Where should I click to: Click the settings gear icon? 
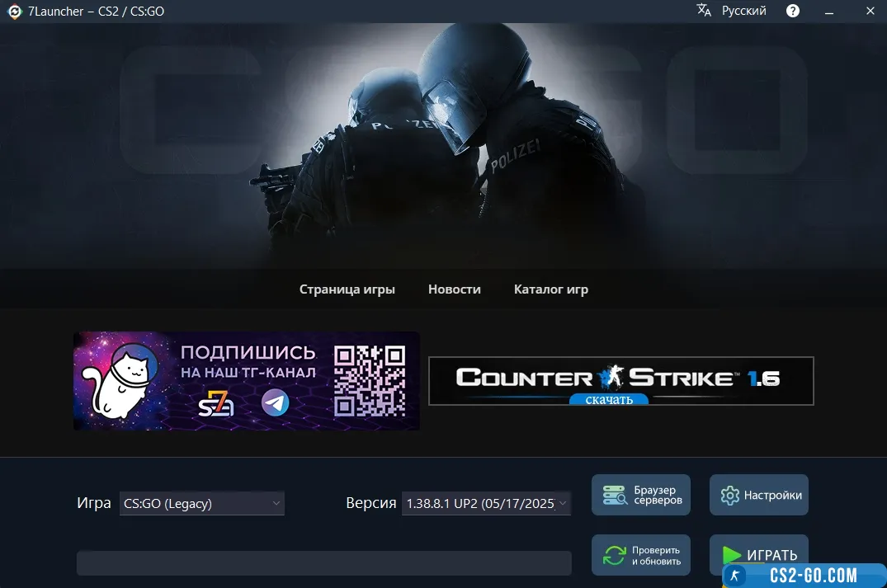pos(729,496)
